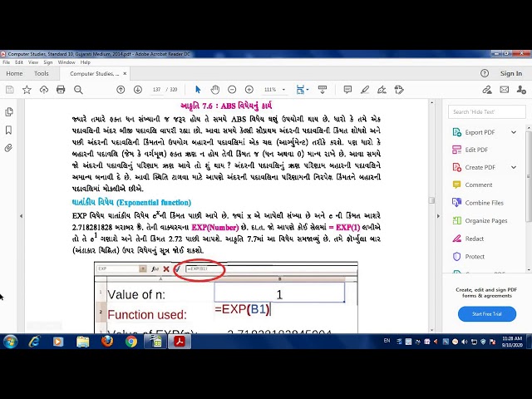Collapse the right tools pane arrow
Viewport: 532px width, 399px height.
[x=438, y=216]
